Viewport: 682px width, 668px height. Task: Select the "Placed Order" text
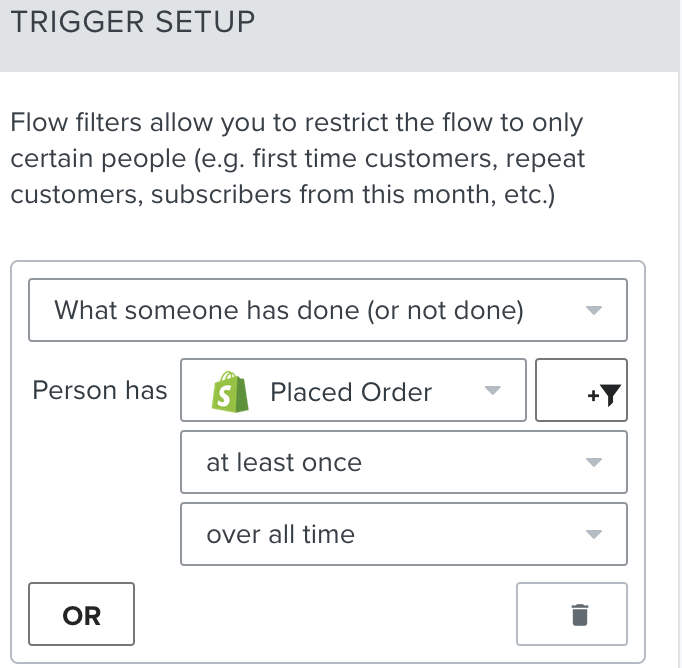click(351, 392)
